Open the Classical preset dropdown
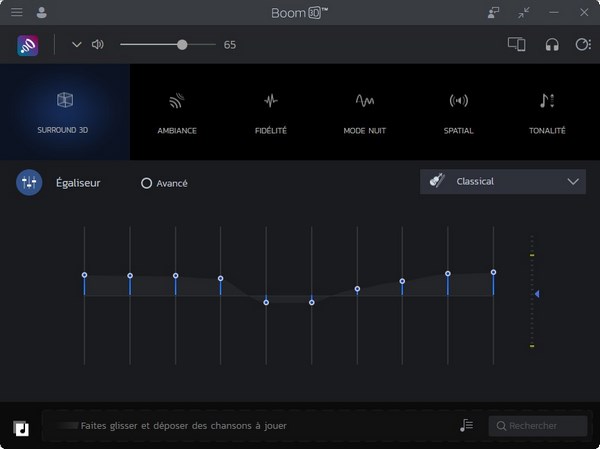Image resolution: width=600 pixels, height=449 pixels. click(502, 181)
